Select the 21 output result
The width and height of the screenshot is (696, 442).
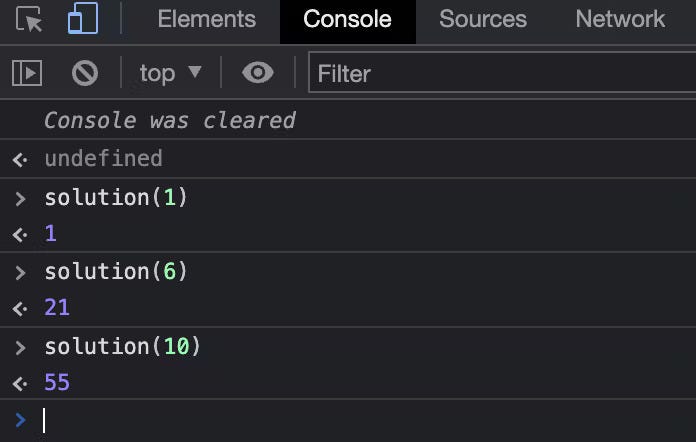point(57,308)
